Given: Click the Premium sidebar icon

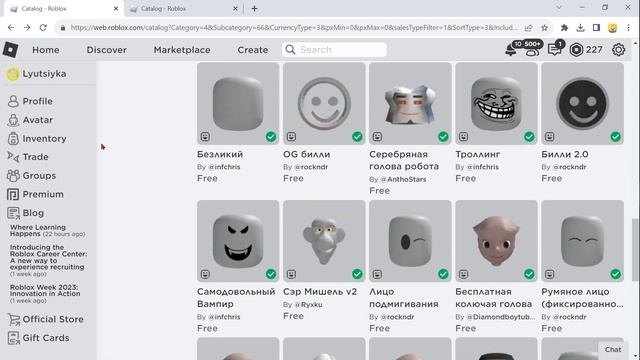Looking at the screenshot, I should click(x=13, y=194).
